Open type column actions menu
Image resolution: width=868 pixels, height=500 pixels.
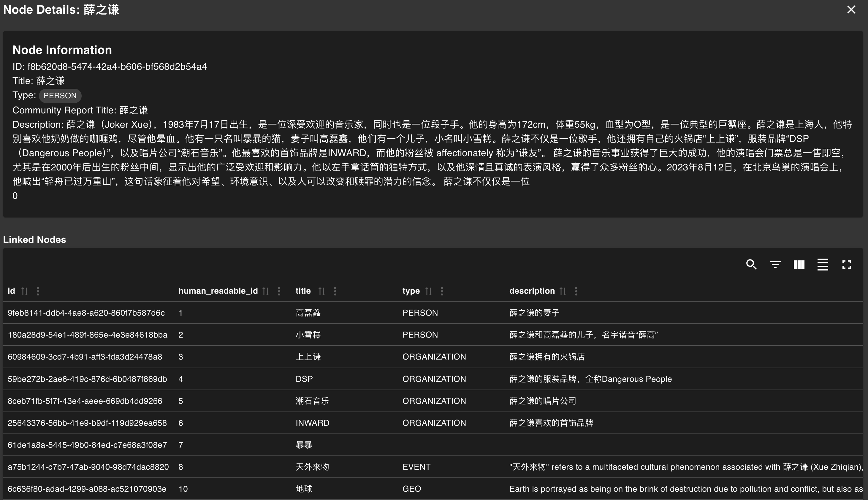pos(442,291)
